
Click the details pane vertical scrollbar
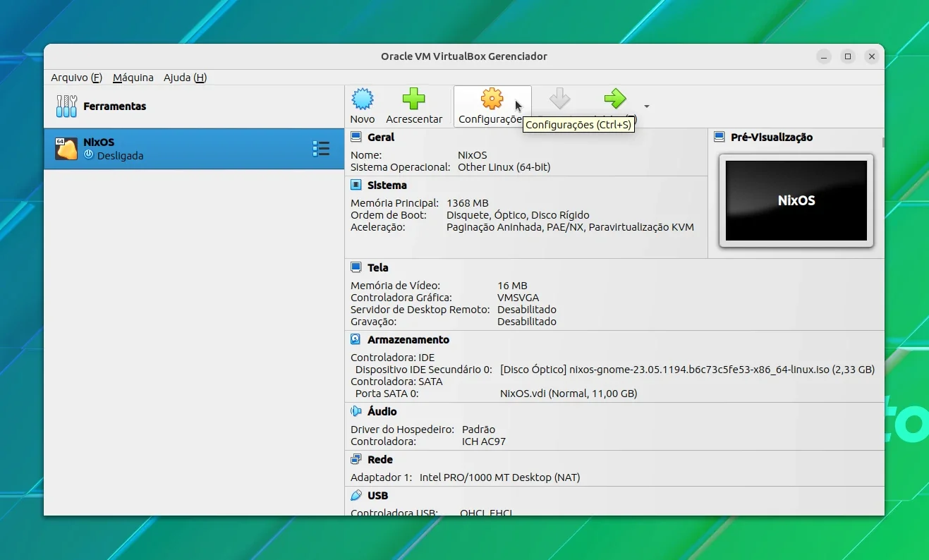click(883, 142)
